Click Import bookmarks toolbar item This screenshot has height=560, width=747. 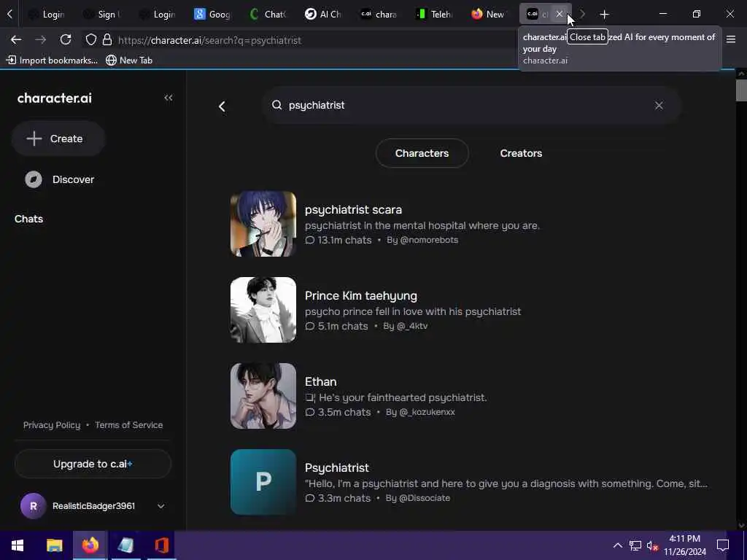[x=53, y=60]
